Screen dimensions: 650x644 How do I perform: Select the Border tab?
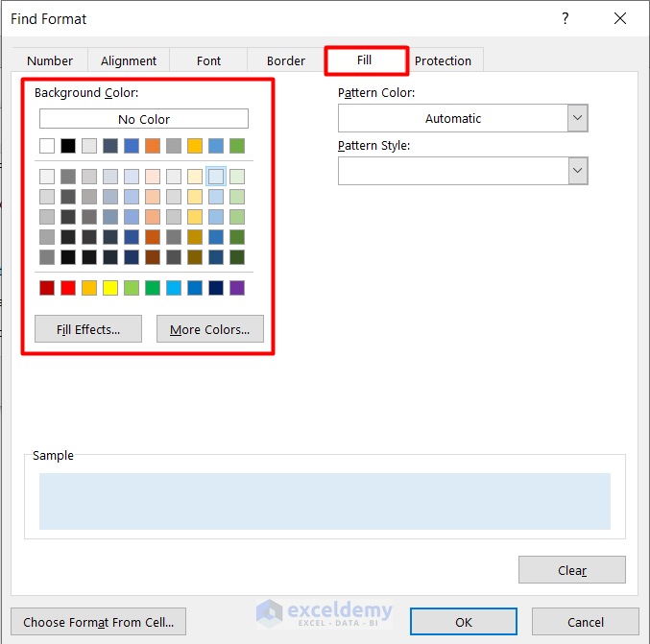tap(286, 60)
